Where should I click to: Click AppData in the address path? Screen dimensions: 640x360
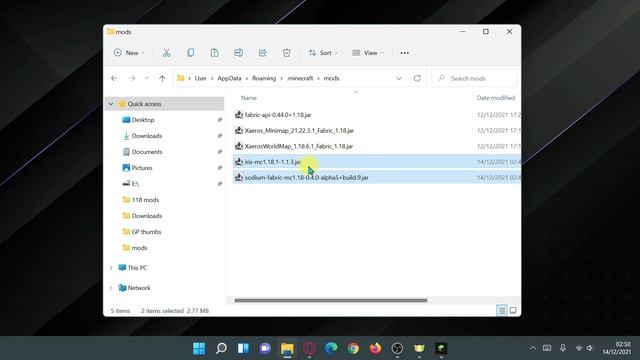(229, 78)
